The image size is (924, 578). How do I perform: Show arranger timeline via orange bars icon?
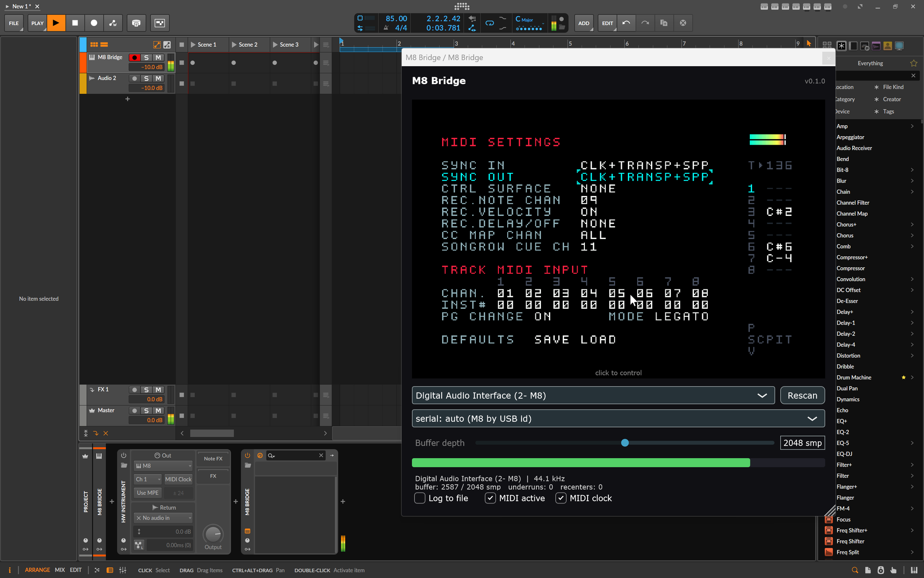click(x=104, y=44)
